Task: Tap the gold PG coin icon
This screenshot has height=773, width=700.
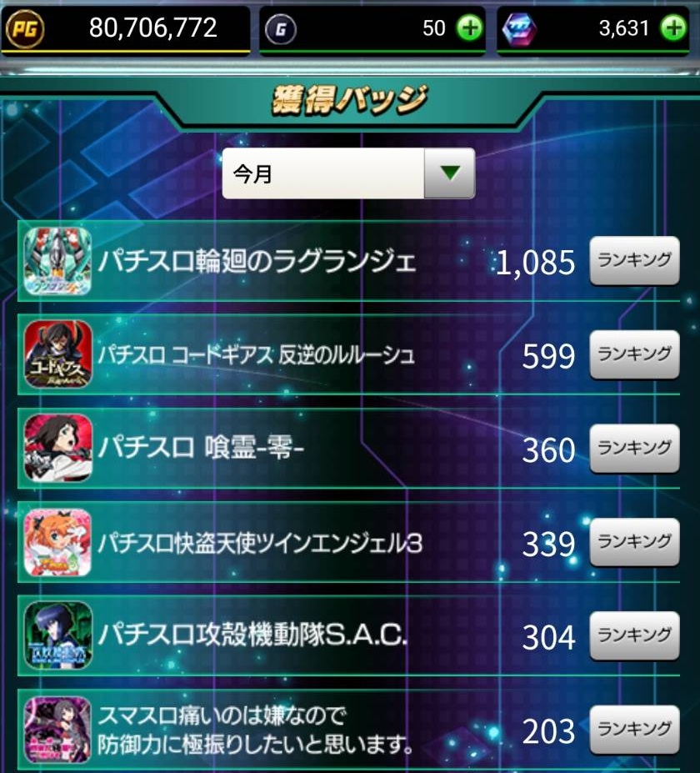Action: click(x=25, y=28)
